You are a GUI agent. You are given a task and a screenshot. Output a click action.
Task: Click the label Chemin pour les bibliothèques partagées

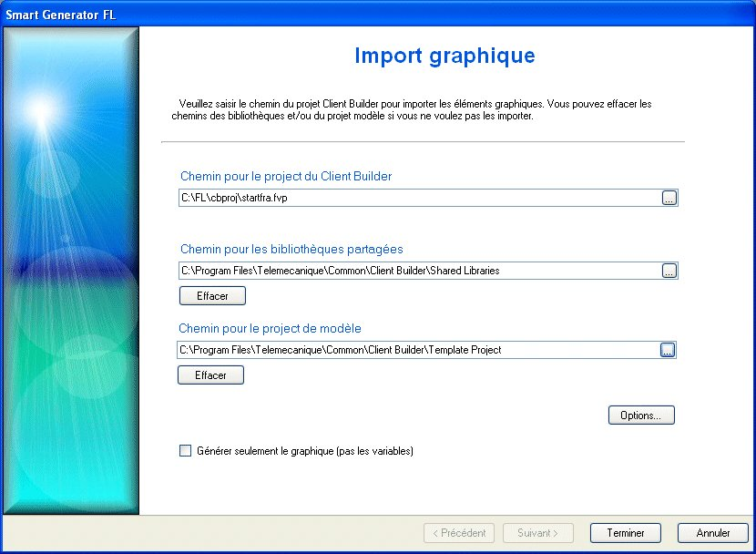pos(291,250)
